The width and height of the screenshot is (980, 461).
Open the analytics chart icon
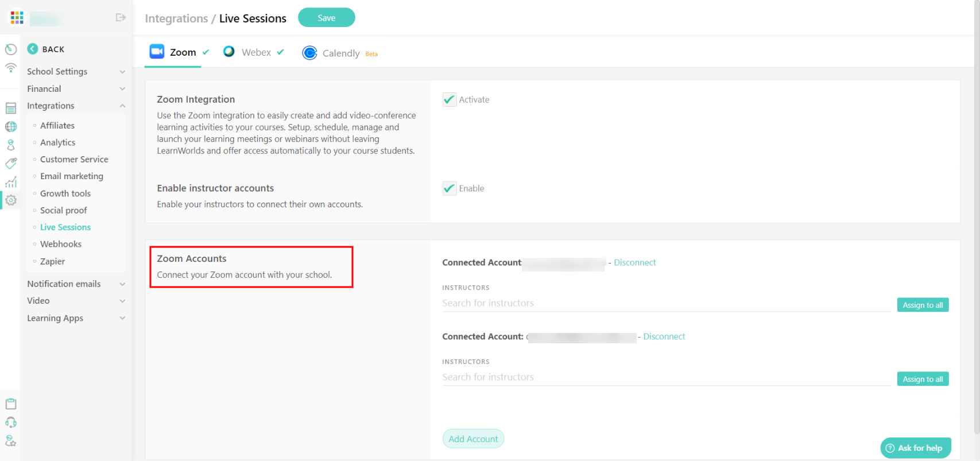click(10, 181)
